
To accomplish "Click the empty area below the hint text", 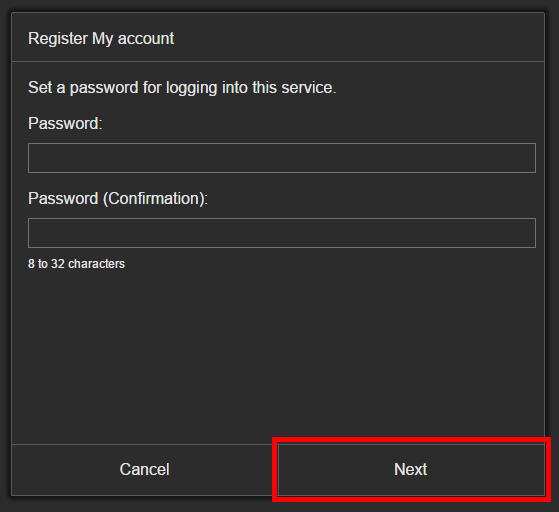I will point(278,357).
